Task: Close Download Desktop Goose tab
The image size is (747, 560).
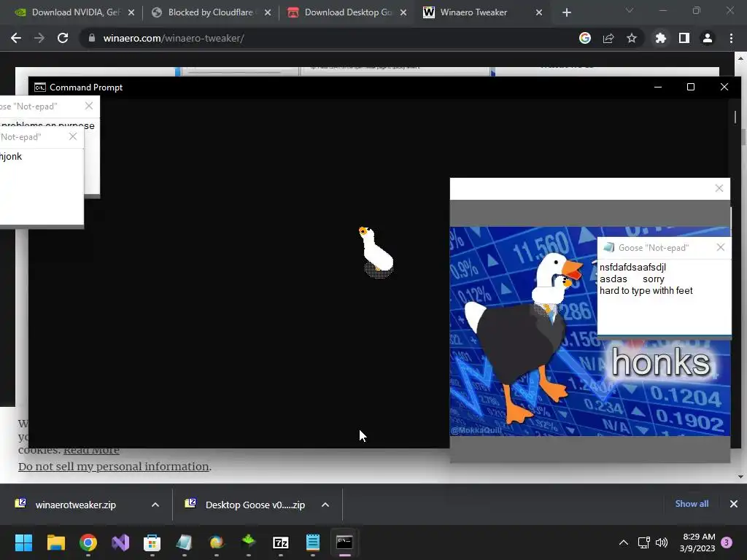Action: [403, 12]
